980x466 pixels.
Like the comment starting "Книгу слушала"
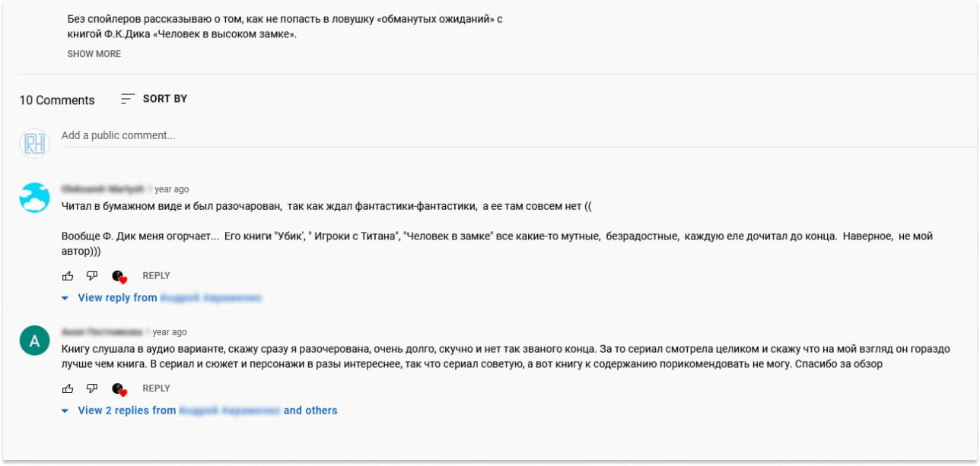[68, 388]
